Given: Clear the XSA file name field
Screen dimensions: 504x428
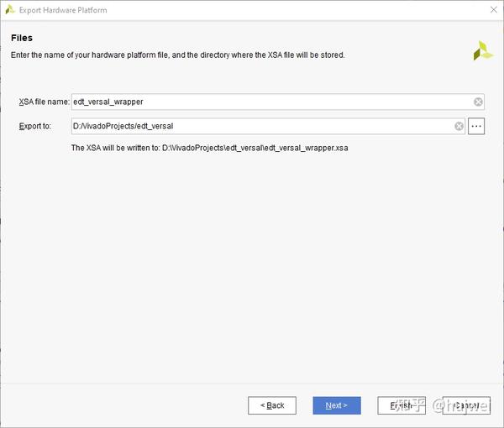Looking at the screenshot, I should (478, 102).
